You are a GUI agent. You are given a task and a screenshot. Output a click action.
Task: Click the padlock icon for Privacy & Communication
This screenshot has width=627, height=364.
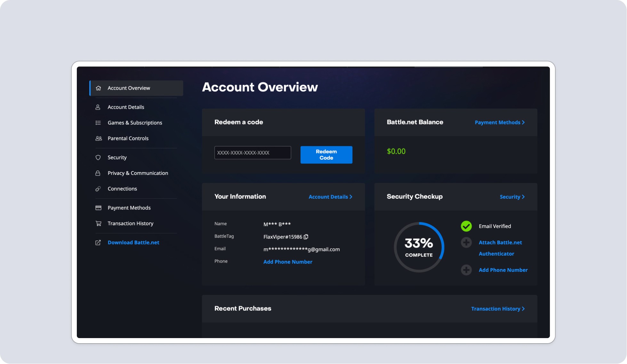(98, 173)
